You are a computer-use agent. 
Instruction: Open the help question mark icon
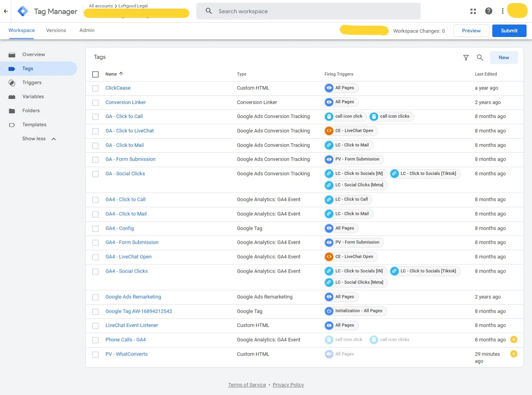pos(488,11)
